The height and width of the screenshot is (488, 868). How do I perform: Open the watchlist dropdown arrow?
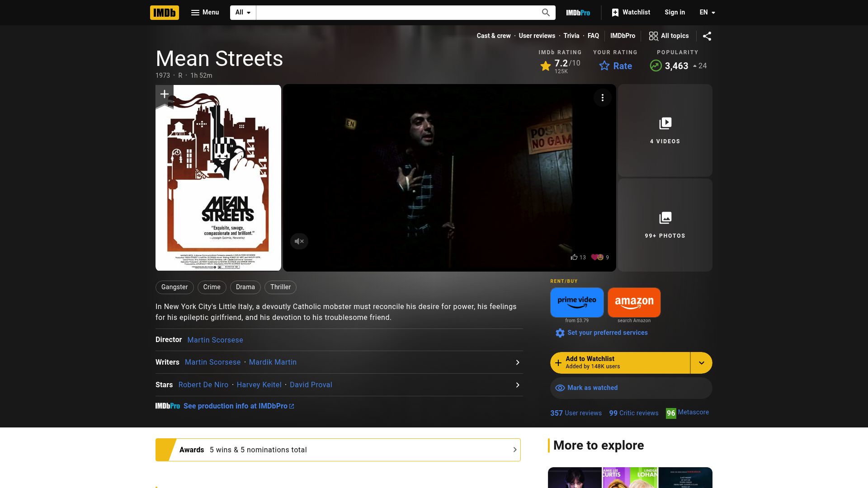pyautogui.click(x=701, y=363)
